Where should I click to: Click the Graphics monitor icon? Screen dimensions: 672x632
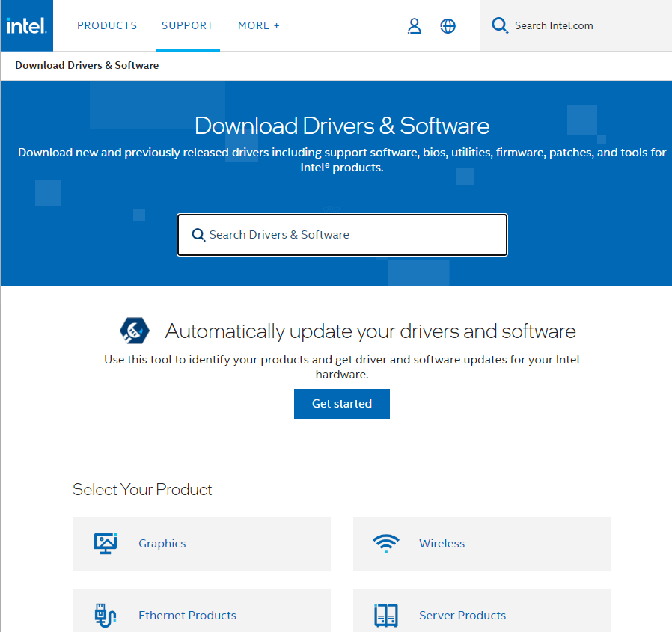(x=106, y=543)
